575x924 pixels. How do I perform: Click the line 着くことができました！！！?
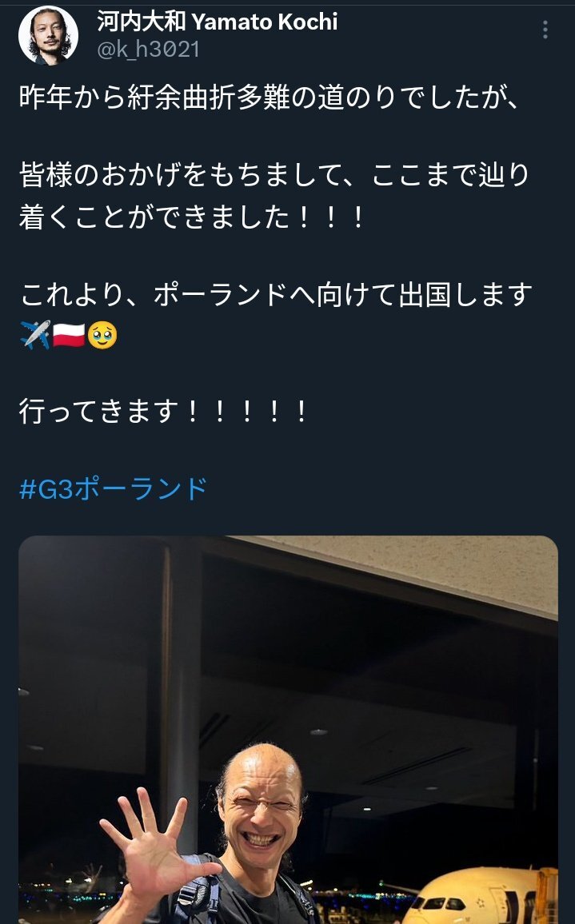pyautogui.click(x=193, y=217)
